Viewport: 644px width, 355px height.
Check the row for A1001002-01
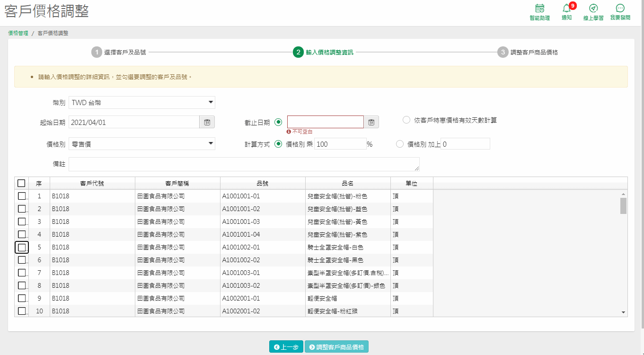pyautogui.click(x=22, y=247)
